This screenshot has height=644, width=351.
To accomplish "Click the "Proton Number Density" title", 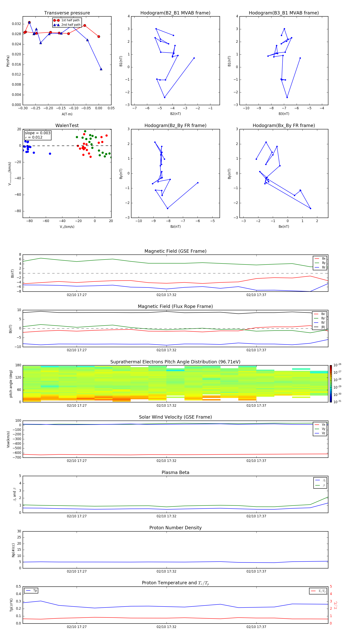I will point(175,528).
